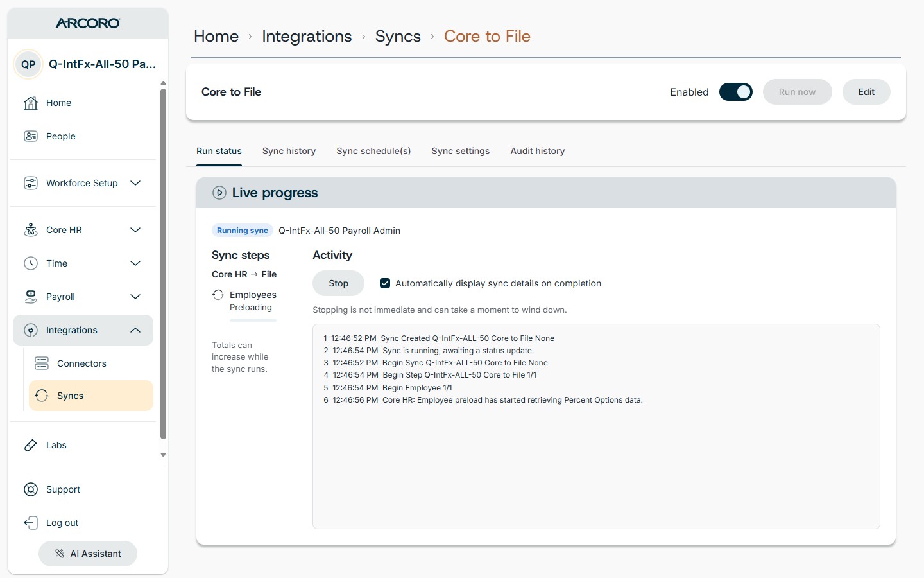Screen dimensions: 924x578
Task: Click the Live progress play icon
Action: (x=219, y=193)
